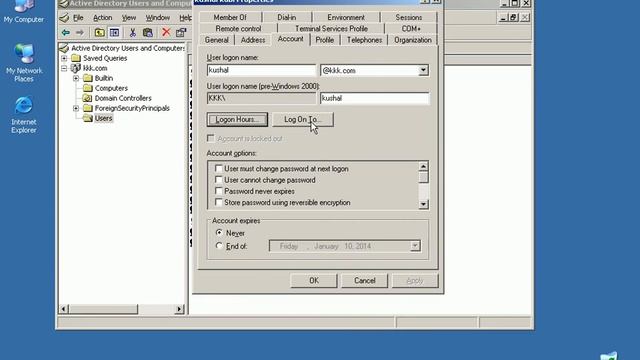Toggle the Show/Hide Console Tree icon
The width and height of the screenshot is (640, 360).
click(114, 32)
